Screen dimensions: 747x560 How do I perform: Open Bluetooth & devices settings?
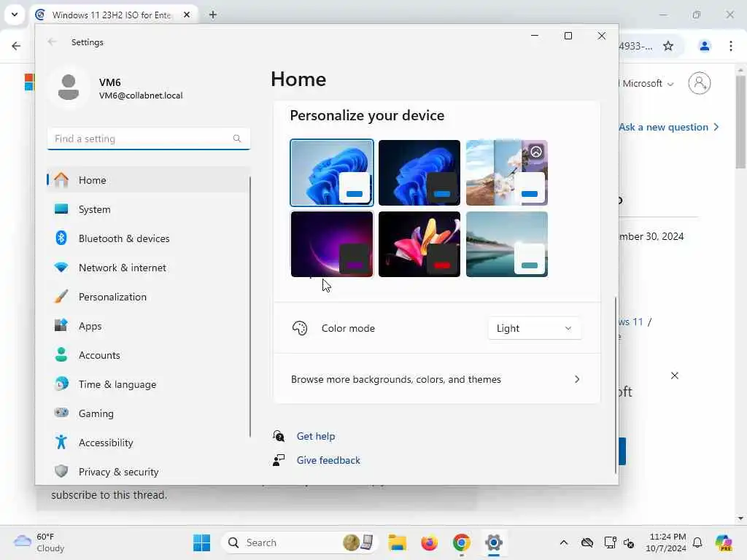(x=148, y=238)
